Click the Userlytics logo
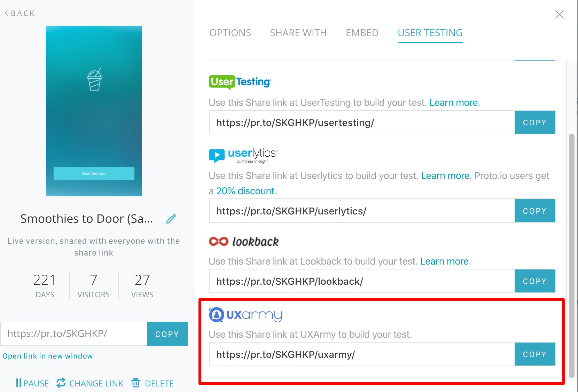The image size is (578, 392). click(x=243, y=155)
